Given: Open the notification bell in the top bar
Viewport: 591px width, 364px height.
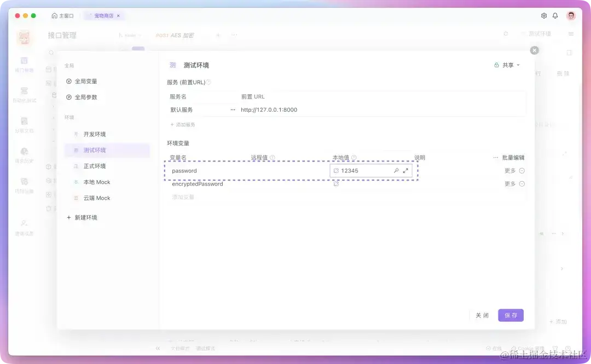Looking at the screenshot, I should pyautogui.click(x=556, y=15).
